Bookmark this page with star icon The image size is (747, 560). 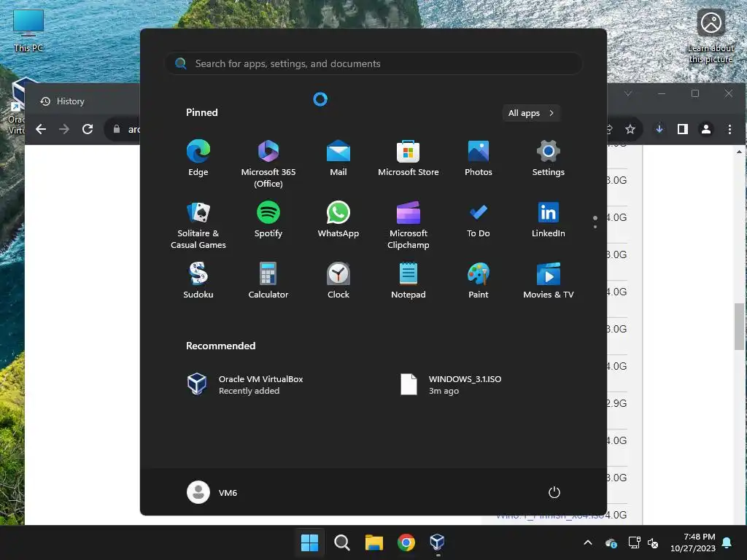pyautogui.click(x=630, y=129)
